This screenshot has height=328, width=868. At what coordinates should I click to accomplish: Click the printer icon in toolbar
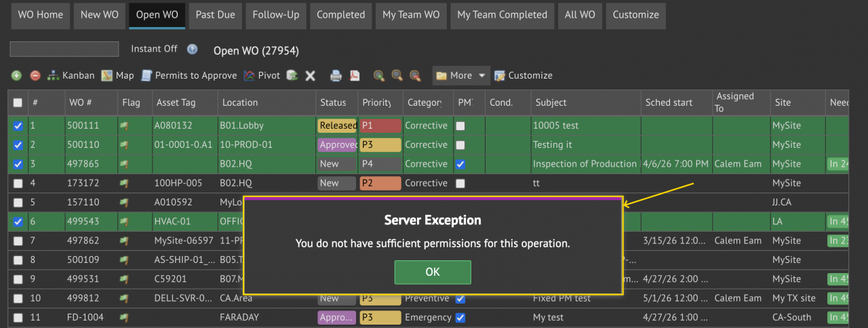click(336, 76)
